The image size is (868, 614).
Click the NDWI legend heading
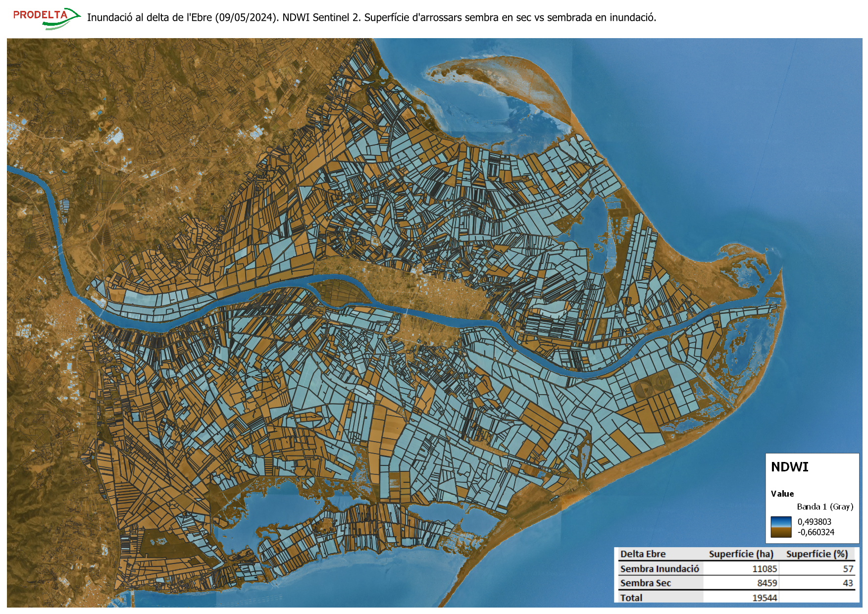(789, 467)
